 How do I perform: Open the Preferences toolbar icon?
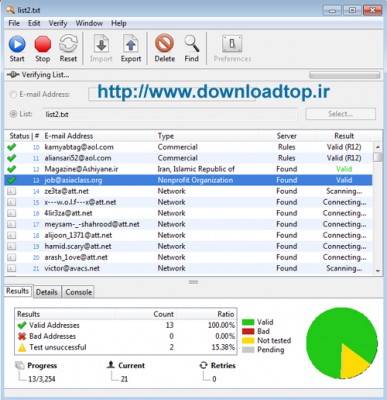tap(232, 43)
